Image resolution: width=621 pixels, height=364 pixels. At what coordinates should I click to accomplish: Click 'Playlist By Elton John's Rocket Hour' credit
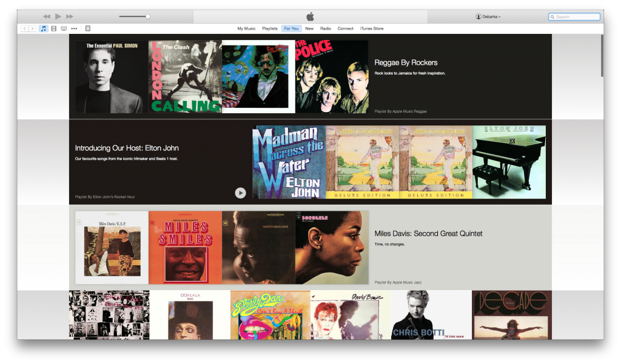pos(105,197)
